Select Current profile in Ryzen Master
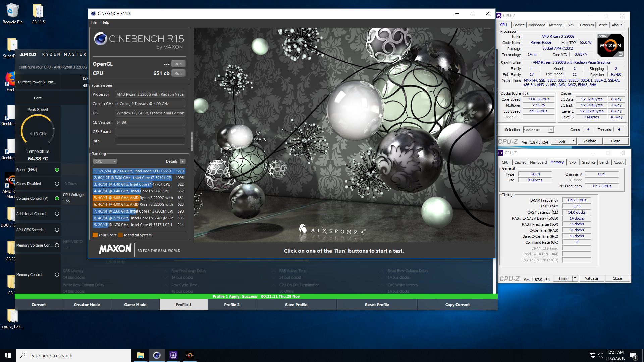Screen dimensions: 644x362 click(39, 305)
